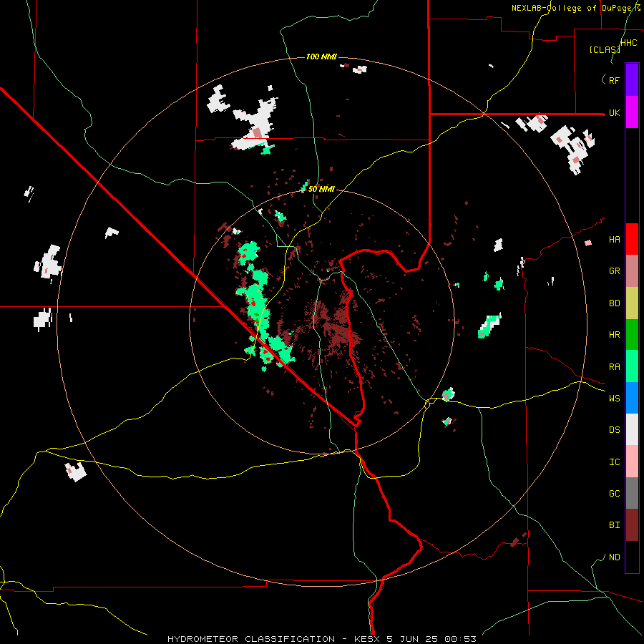Click the [CLAS] label

605,49
